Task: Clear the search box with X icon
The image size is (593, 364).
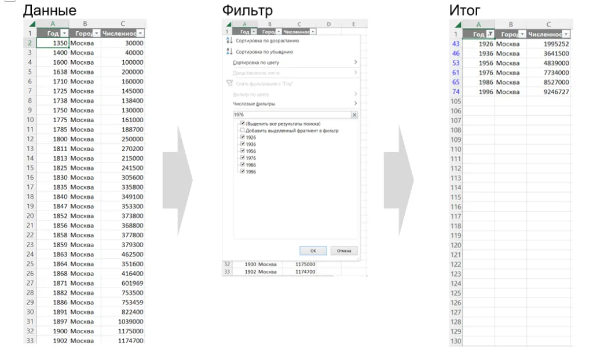Action: 354,115
